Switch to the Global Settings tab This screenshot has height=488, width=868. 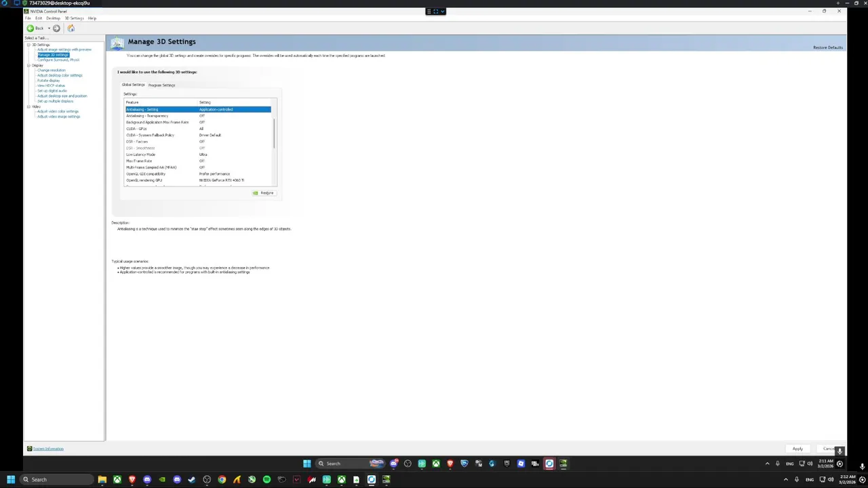pos(133,85)
